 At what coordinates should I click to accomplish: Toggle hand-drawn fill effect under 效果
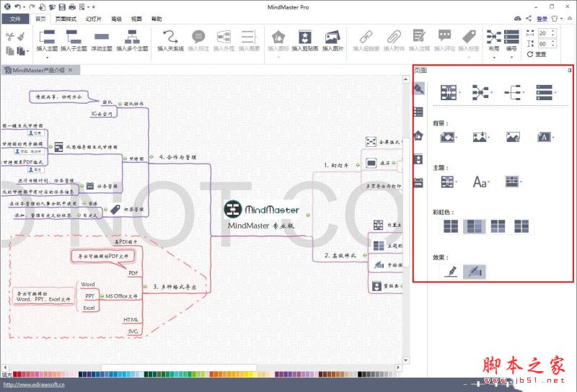coord(475,272)
